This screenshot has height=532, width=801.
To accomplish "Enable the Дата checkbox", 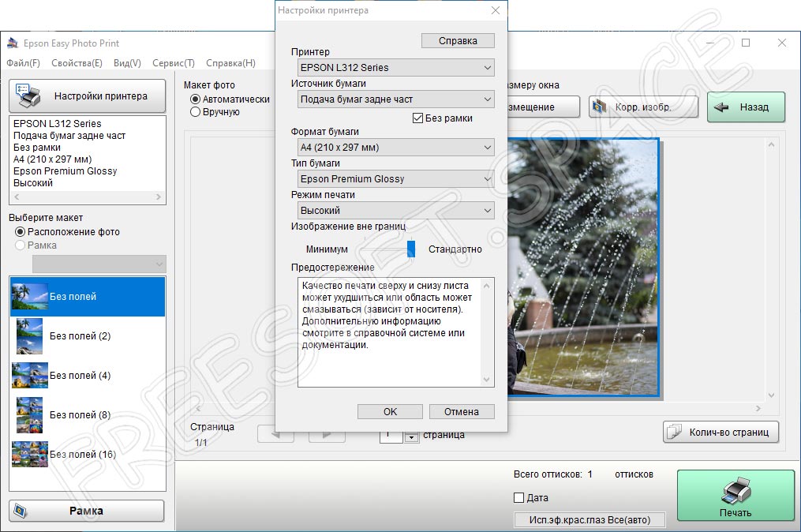I will pyautogui.click(x=519, y=498).
